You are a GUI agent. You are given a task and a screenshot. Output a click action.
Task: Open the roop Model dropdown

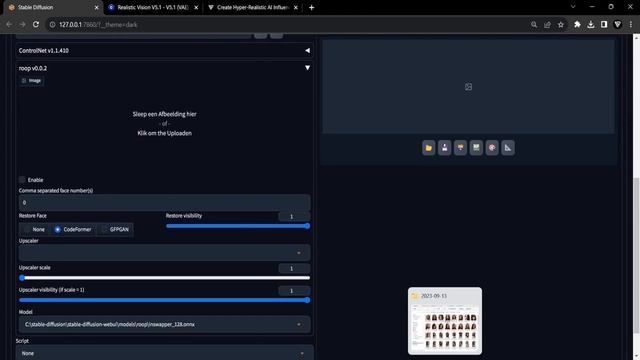pyautogui.click(x=164, y=324)
